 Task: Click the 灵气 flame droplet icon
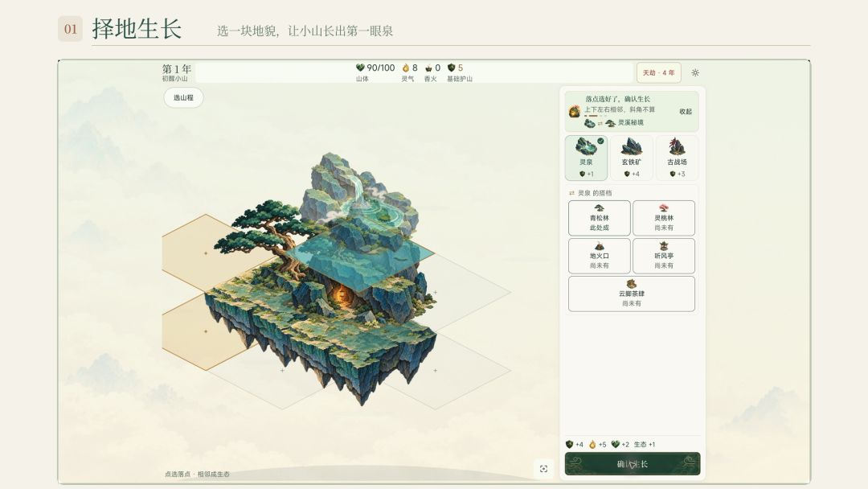(x=405, y=68)
